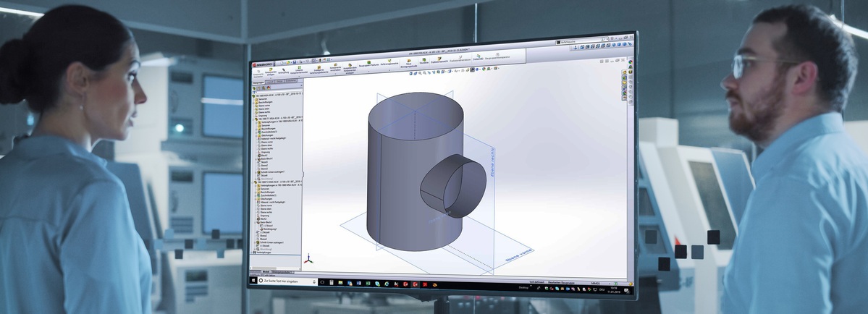868x314 pixels.
Task: Open the Verknüpfung mate tool
Action: tap(284, 70)
